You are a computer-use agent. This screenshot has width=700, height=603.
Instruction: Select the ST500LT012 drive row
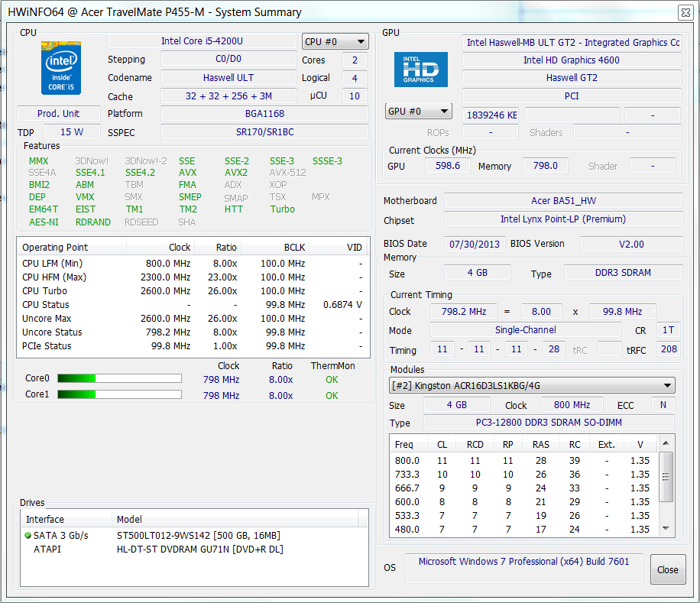197,536
